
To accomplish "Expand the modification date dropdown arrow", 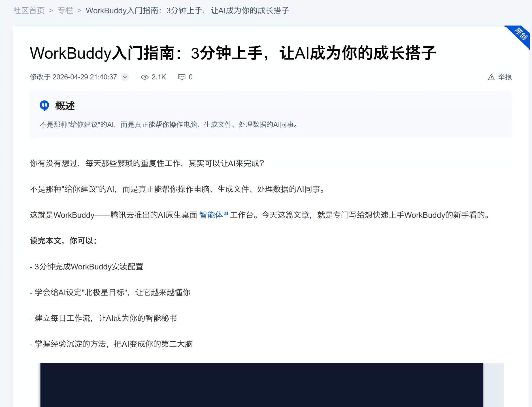I will (125, 77).
